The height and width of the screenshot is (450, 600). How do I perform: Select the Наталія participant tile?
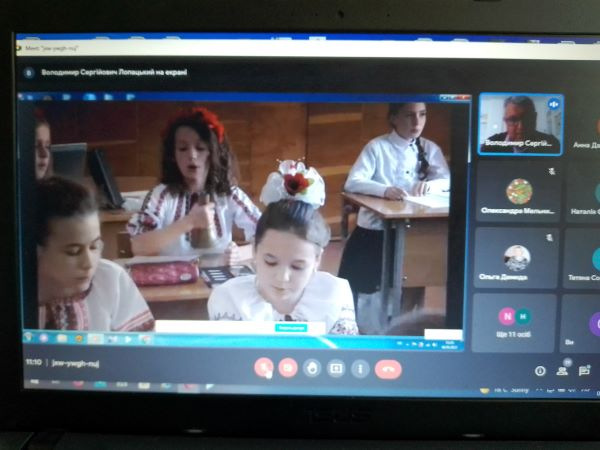583,191
